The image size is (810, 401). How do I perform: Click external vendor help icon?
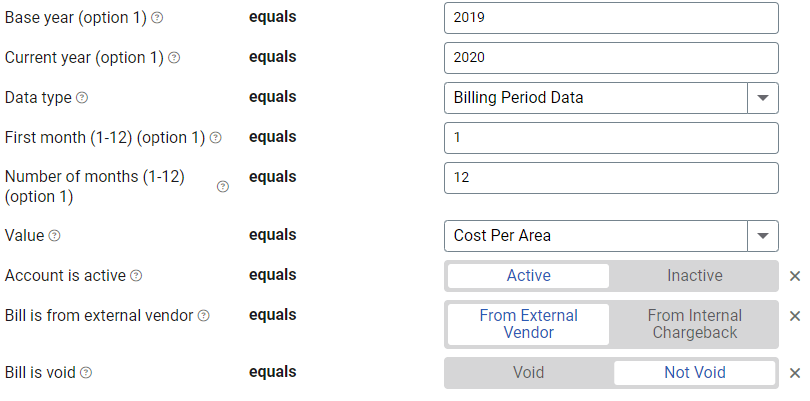pyautogui.click(x=204, y=315)
